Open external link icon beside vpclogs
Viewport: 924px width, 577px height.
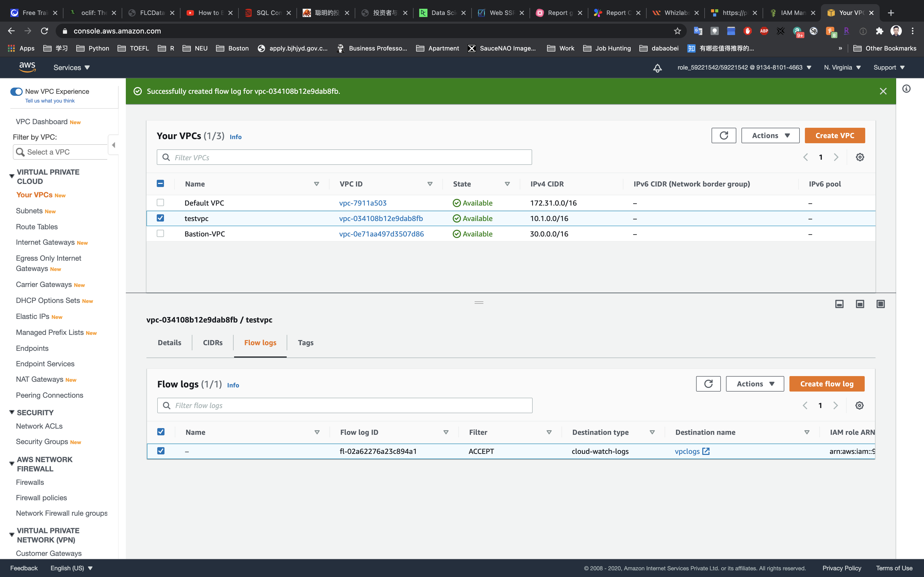click(706, 451)
